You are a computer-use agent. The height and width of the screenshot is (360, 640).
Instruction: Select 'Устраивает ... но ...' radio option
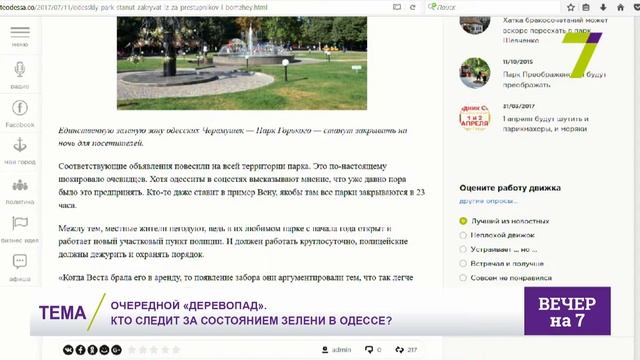pos(463,249)
